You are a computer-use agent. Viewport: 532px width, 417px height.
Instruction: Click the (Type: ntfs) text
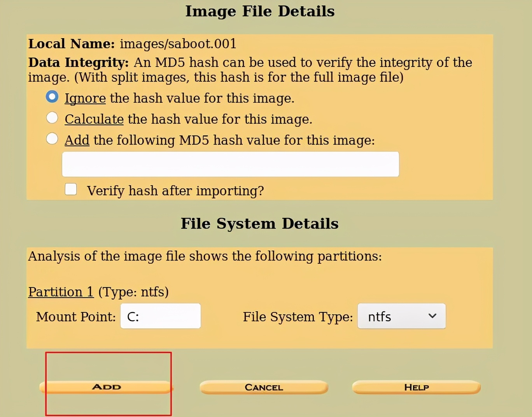click(x=133, y=292)
